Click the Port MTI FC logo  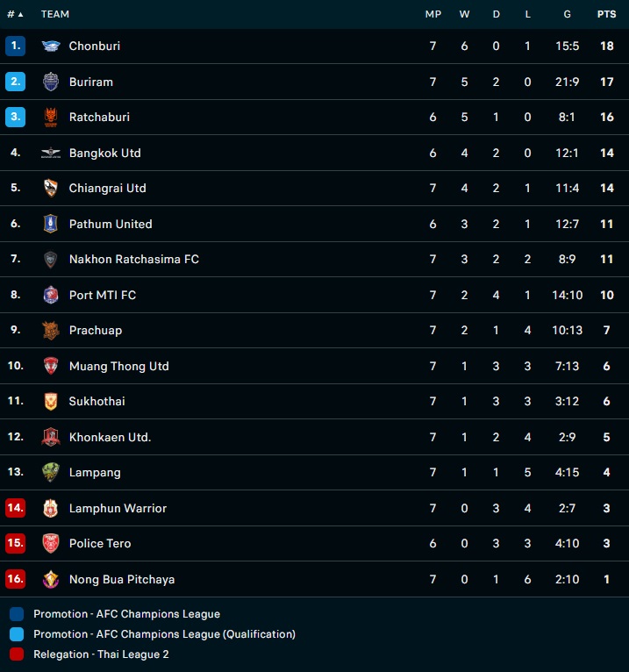[51, 295]
